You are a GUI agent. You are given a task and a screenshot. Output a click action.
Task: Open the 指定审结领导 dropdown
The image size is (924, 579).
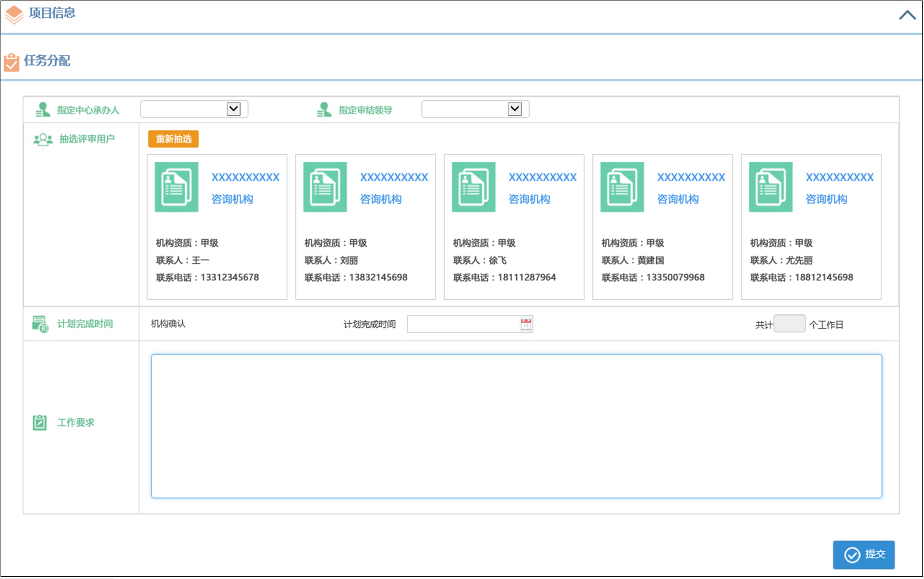514,109
